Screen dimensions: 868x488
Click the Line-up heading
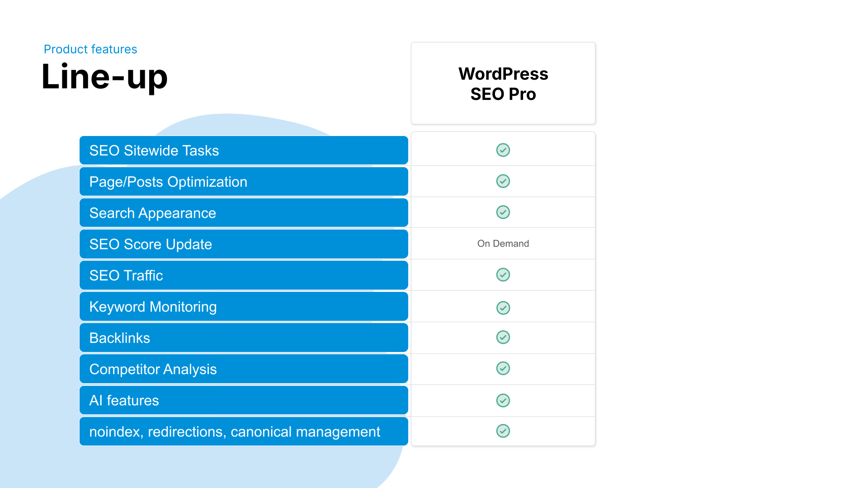104,77
